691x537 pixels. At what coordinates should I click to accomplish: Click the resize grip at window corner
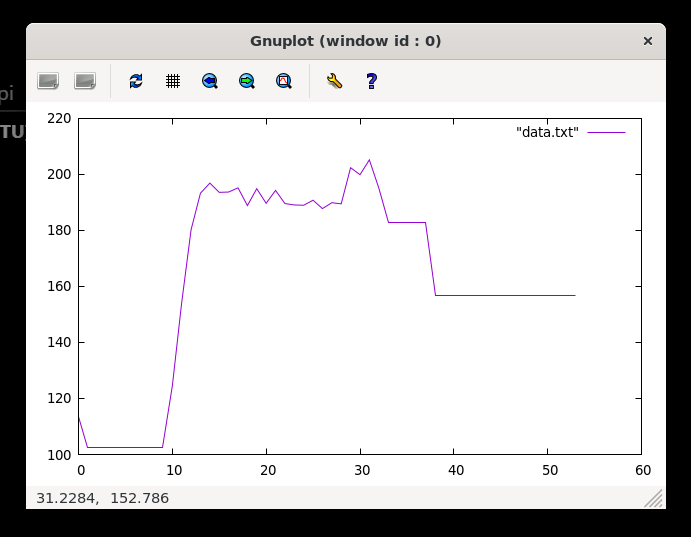[654, 498]
